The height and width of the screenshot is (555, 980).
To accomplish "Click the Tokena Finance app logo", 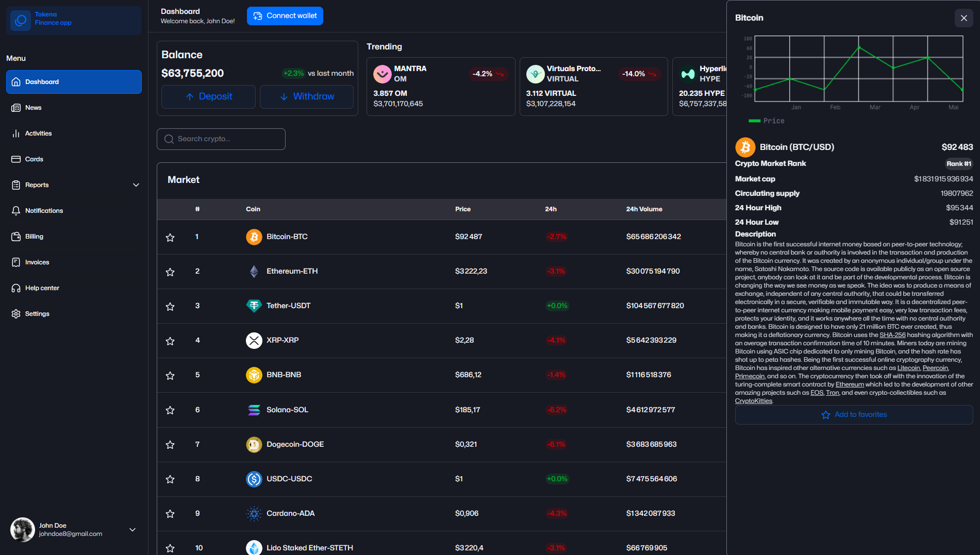I will tap(21, 20).
